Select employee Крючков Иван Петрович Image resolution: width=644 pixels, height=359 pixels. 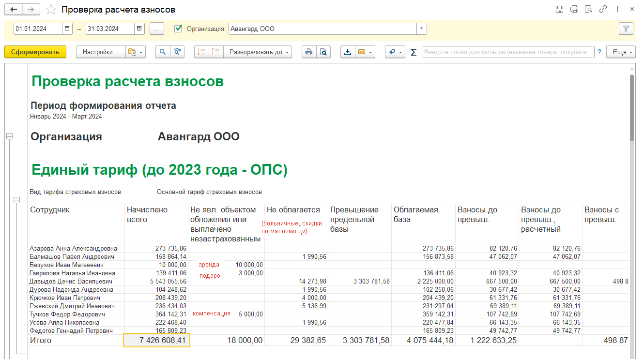click(x=65, y=298)
